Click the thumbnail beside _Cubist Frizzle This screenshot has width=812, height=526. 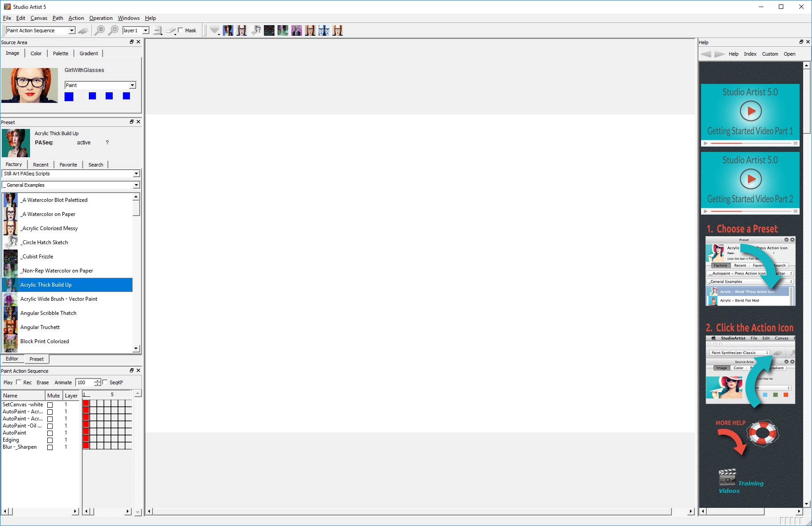(11, 257)
